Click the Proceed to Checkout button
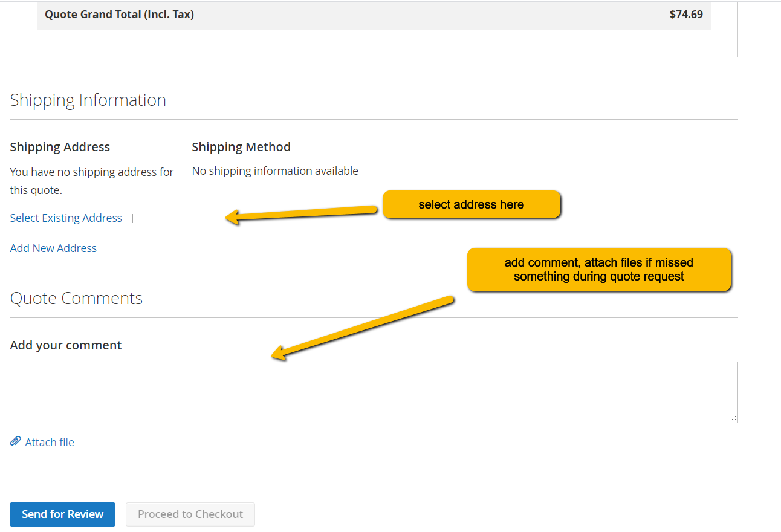Image resolution: width=781 pixels, height=532 pixels. tap(190, 514)
